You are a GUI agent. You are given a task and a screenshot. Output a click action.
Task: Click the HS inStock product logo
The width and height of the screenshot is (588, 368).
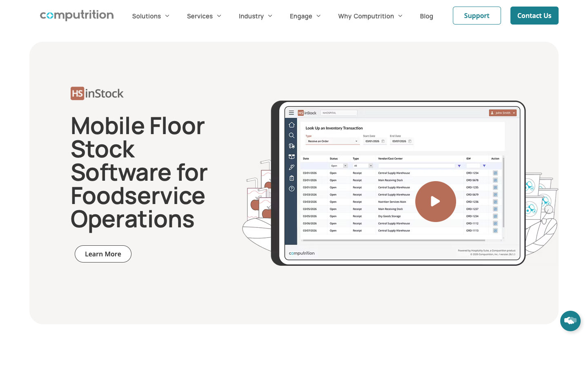pyautogui.click(x=97, y=93)
